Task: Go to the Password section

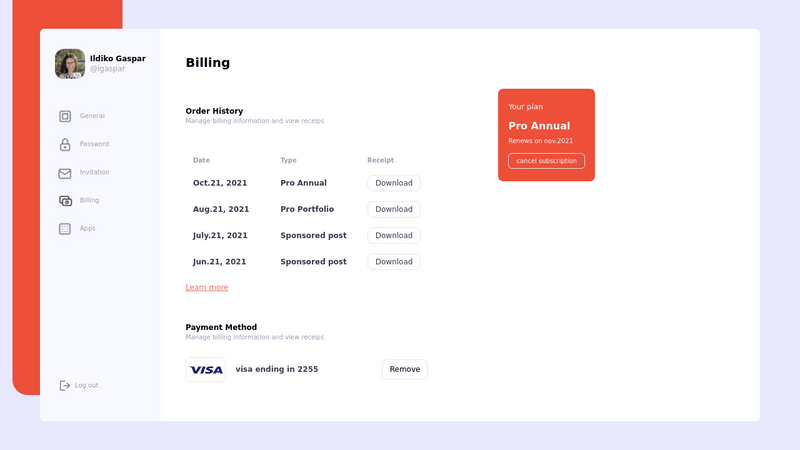Action: [x=94, y=144]
